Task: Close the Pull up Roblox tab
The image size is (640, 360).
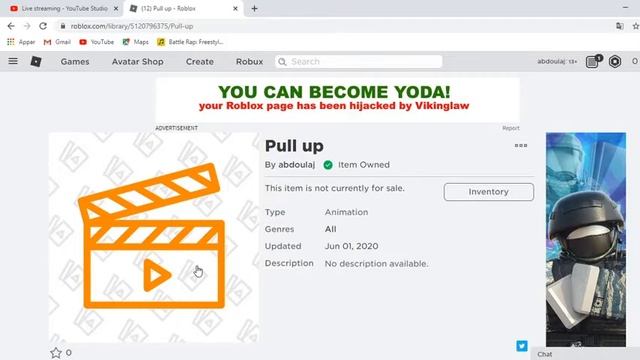Action: tap(235, 9)
